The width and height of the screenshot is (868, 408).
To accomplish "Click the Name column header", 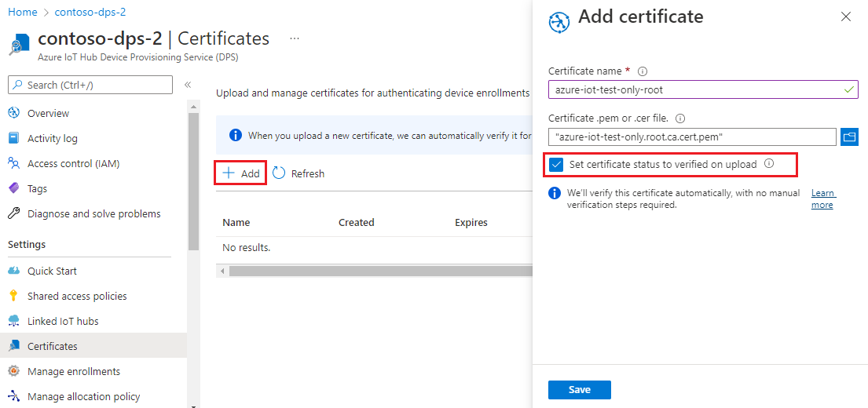I will 236,222.
